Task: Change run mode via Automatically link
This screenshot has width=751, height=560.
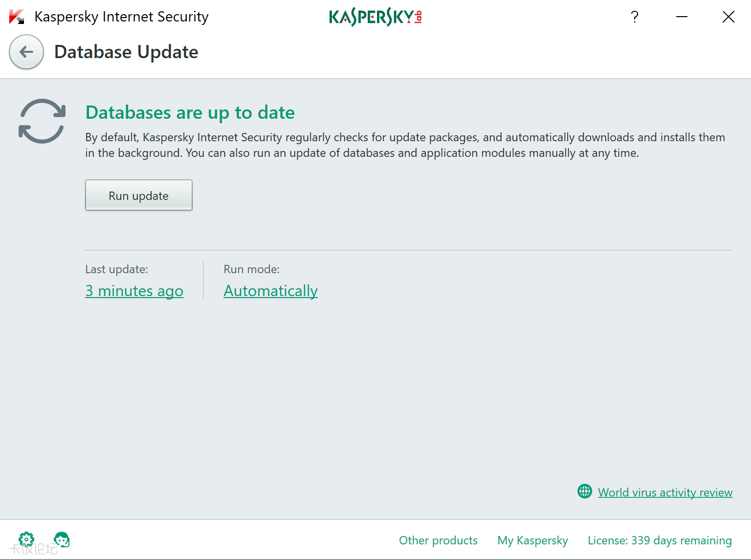Action: [x=271, y=291]
